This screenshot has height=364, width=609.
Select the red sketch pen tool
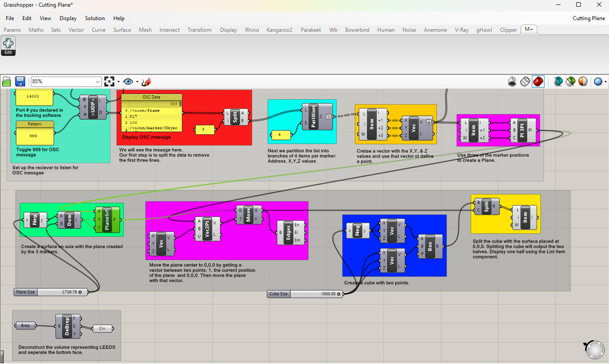[x=146, y=81]
